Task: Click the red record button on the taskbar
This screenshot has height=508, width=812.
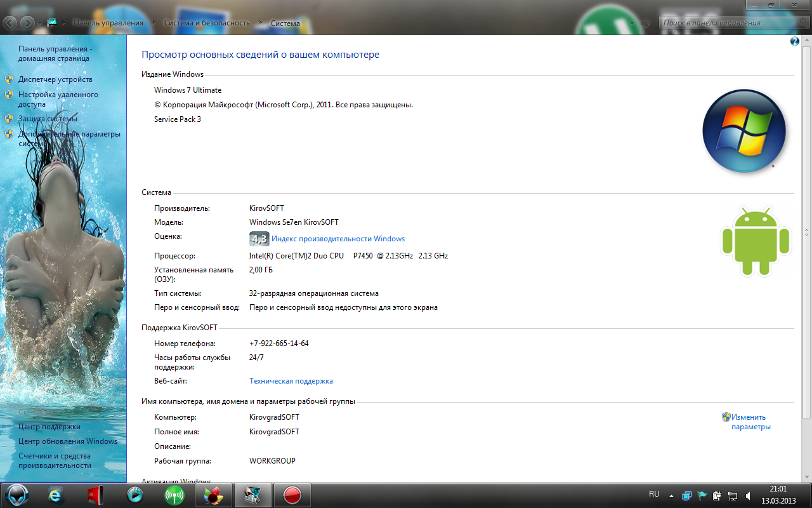Action: click(x=292, y=495)
